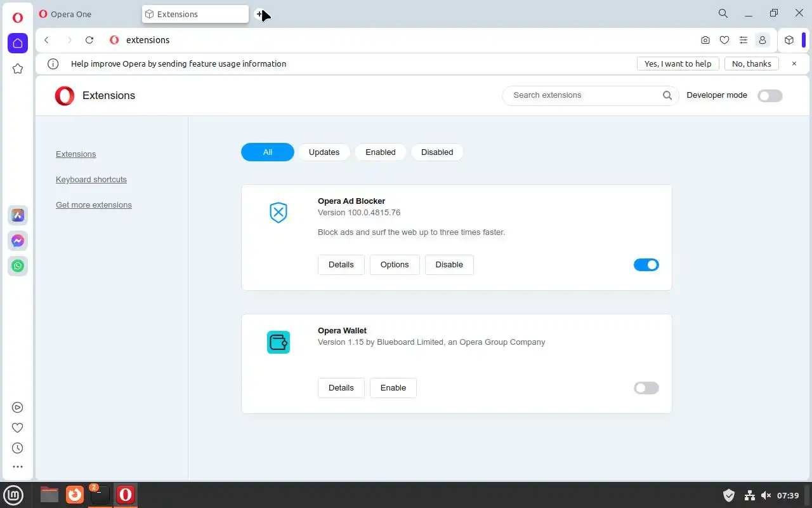Take a snapshot with camera icon

705,40
